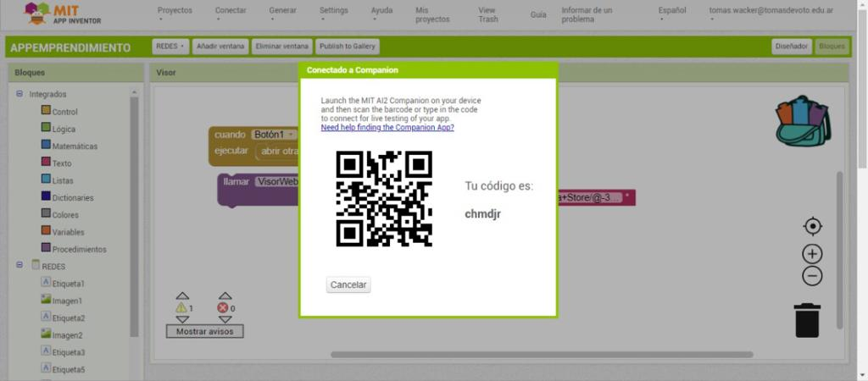Click the Texto drawer icon
The width and height of the screenshot is (868, 381).
coord(46,162)
